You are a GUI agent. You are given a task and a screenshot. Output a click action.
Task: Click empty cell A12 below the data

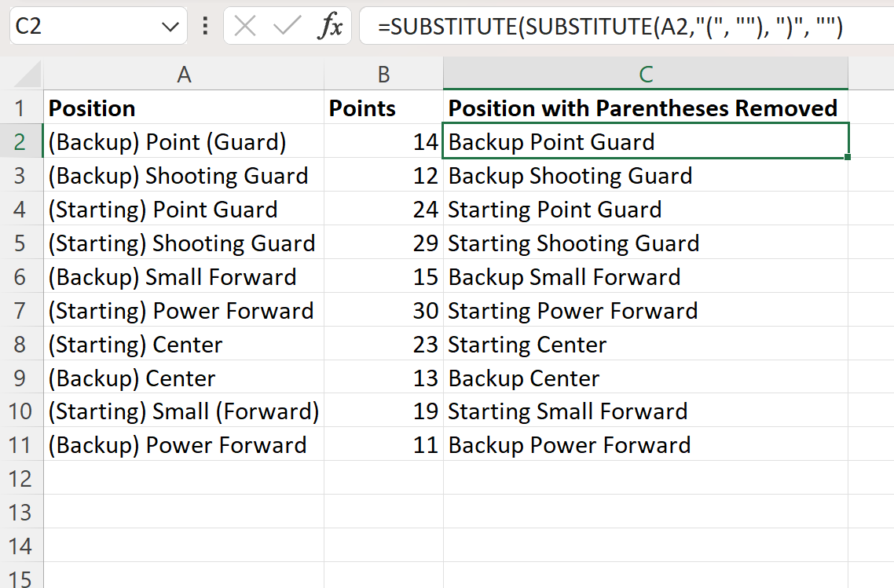pyautogui.click(x=184, y=479)
